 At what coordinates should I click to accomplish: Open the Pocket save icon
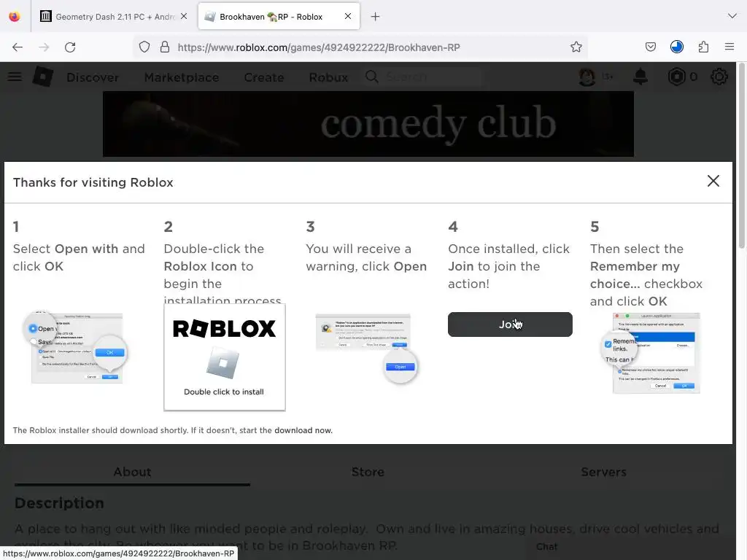click(x=650, y=47)
